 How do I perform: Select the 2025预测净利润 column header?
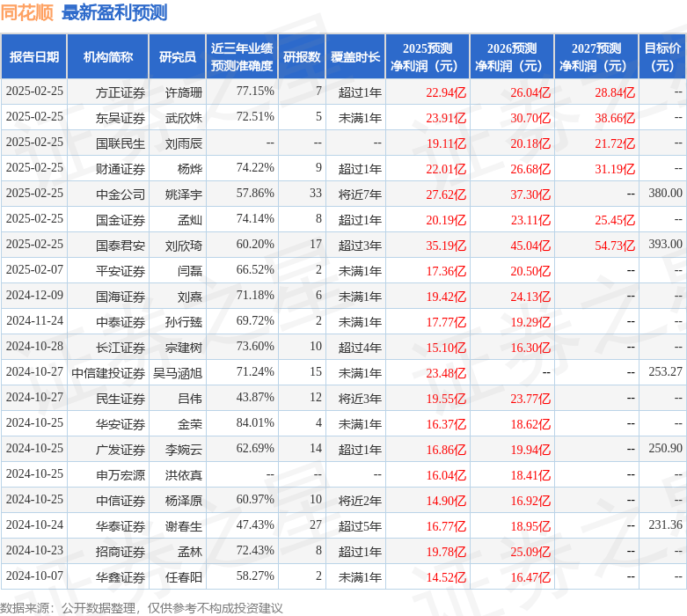click(x=428, y=56)
